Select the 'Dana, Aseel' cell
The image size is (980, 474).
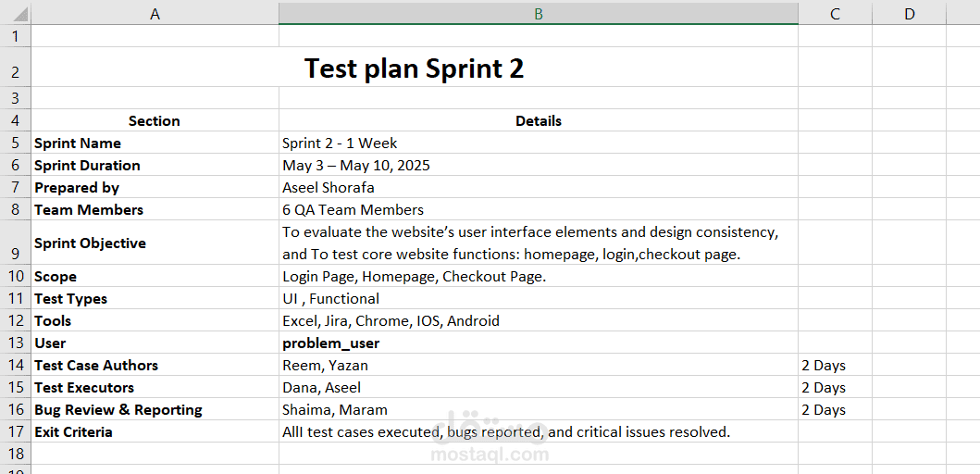[539, 387]
